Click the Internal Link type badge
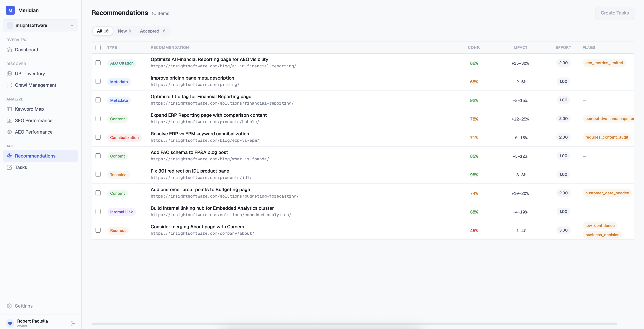 [x=121, y=212]
